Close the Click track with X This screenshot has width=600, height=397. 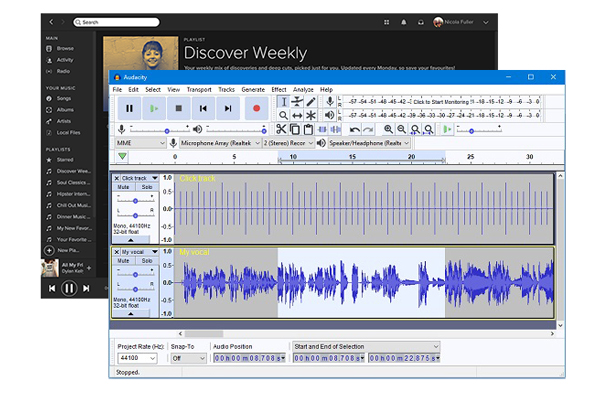(x=117, y=178)
